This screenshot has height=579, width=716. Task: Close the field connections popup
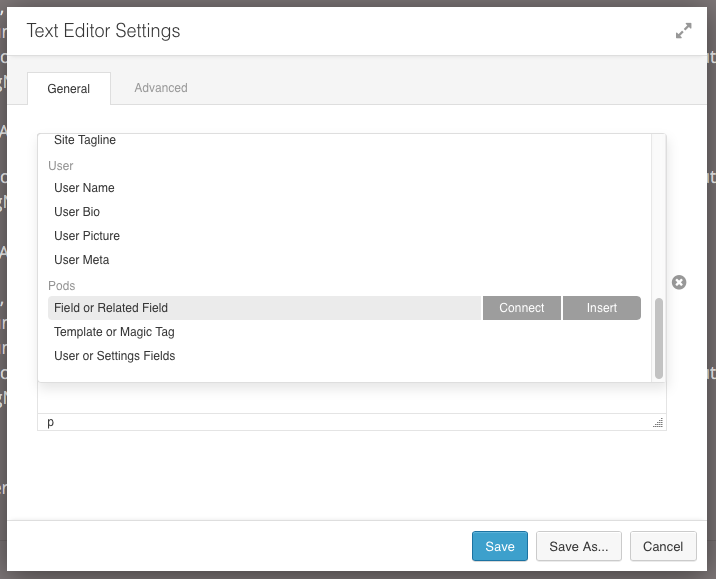[x=679, y=283]
